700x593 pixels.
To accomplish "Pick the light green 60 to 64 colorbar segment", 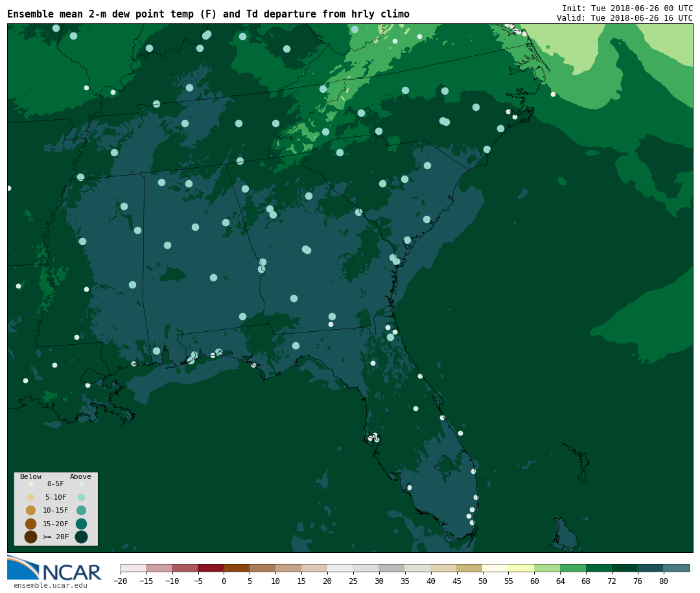I will click(x=548, y=568).
